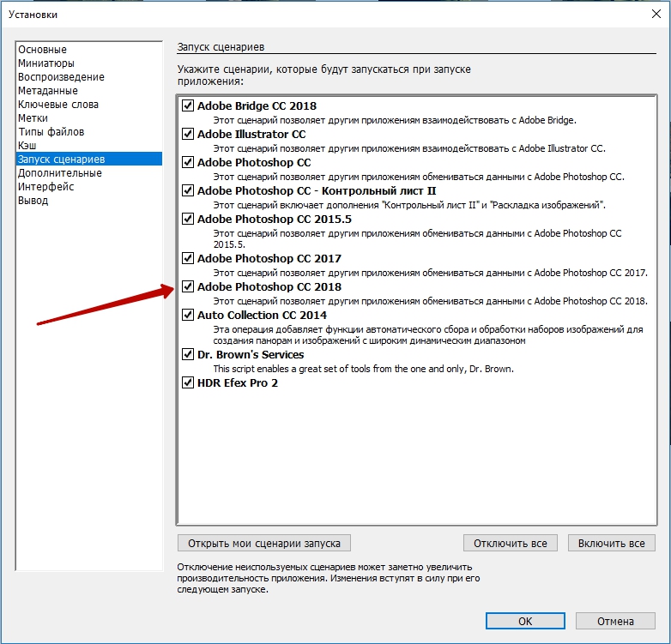This screenshot has height=644, width=671.
Task: Uncheck Adobe Photoshop CC 2015.5
Action: 188,219
